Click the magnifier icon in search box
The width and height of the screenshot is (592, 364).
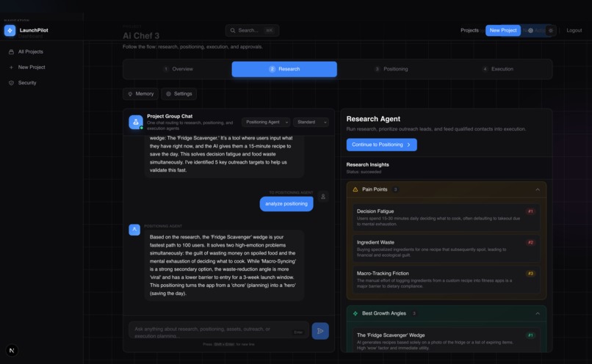tap(233, 31)
